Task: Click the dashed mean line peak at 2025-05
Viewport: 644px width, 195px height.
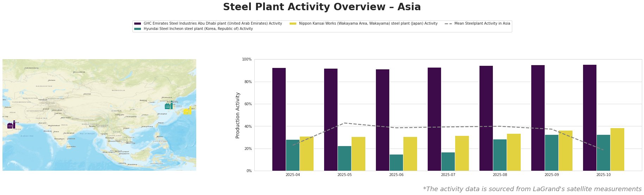Action: coord(345,123)
